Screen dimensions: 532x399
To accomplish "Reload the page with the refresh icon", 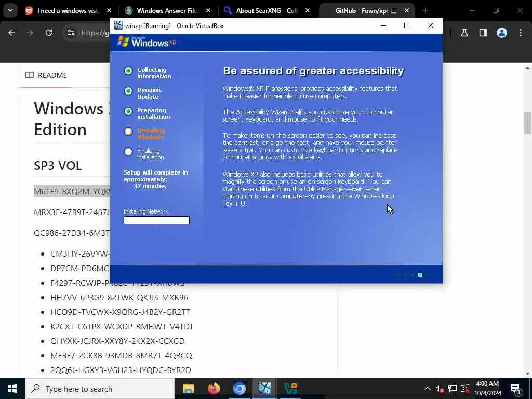I will point(49,33).
